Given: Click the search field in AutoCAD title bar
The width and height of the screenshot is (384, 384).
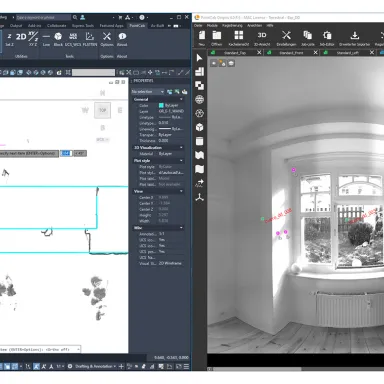Looking at the screenshot, I should click(43, 17).
